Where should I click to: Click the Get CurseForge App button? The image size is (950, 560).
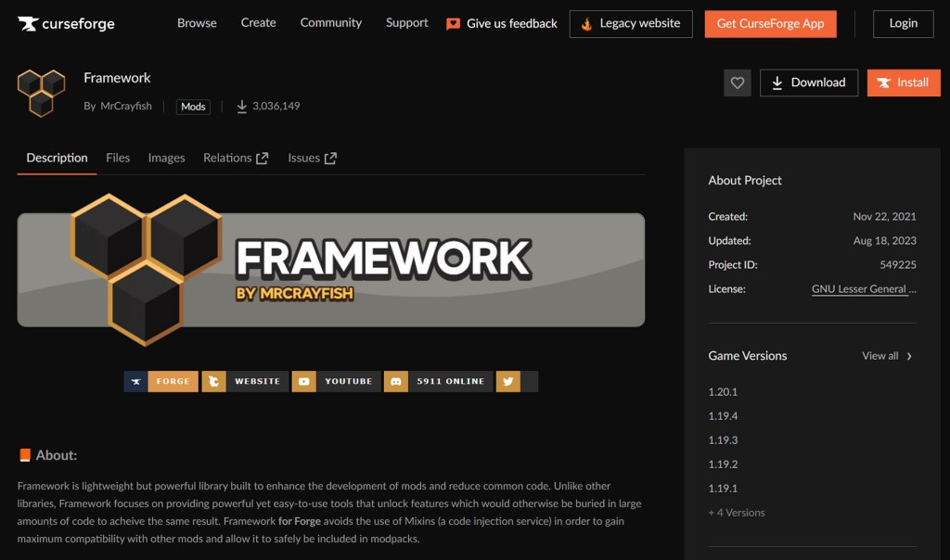(x=770, y=23)
